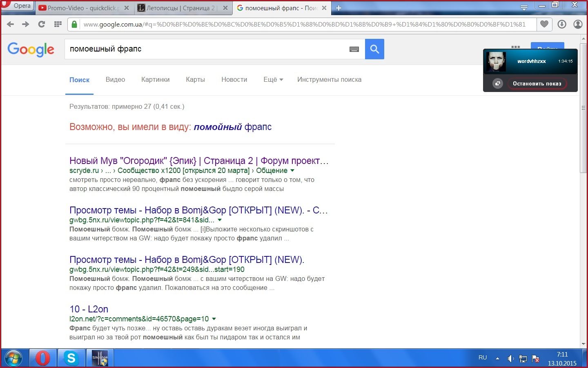Expand the Ещё dropdown in search menu
Image resolution: width=588 pixels, height=368 pixels.
coord(273,80)
